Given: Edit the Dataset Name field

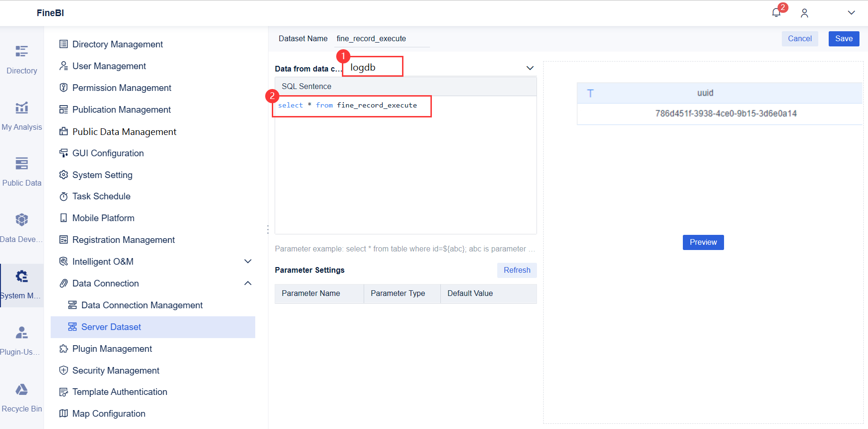Looking at the screenshot, I should click(x=382, y=39).
